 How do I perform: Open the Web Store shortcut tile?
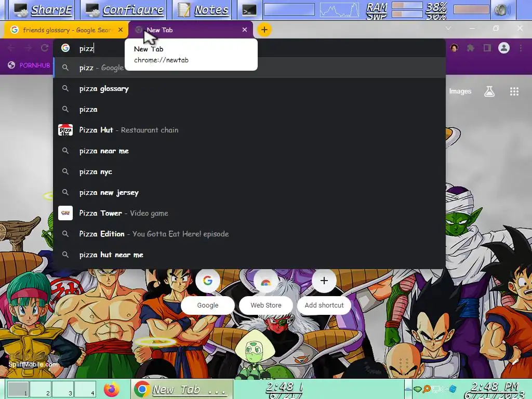pos(265,281)
